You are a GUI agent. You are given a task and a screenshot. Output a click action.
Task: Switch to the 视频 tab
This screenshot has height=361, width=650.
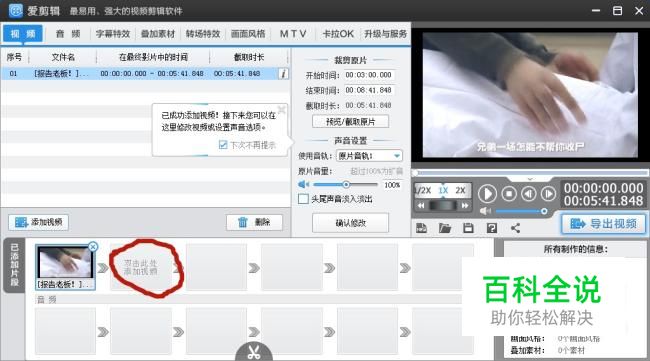[23, 34]
